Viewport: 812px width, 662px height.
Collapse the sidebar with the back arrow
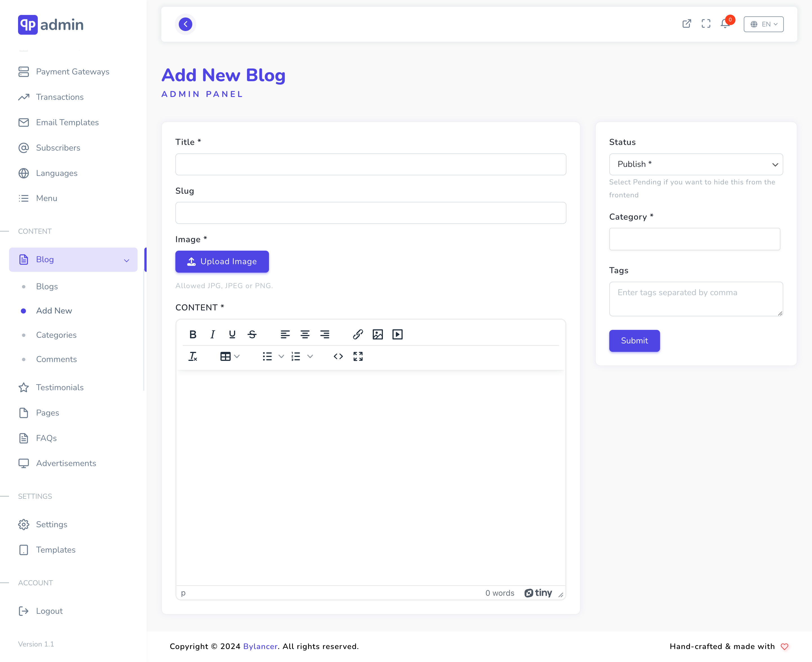pos(185,24)
